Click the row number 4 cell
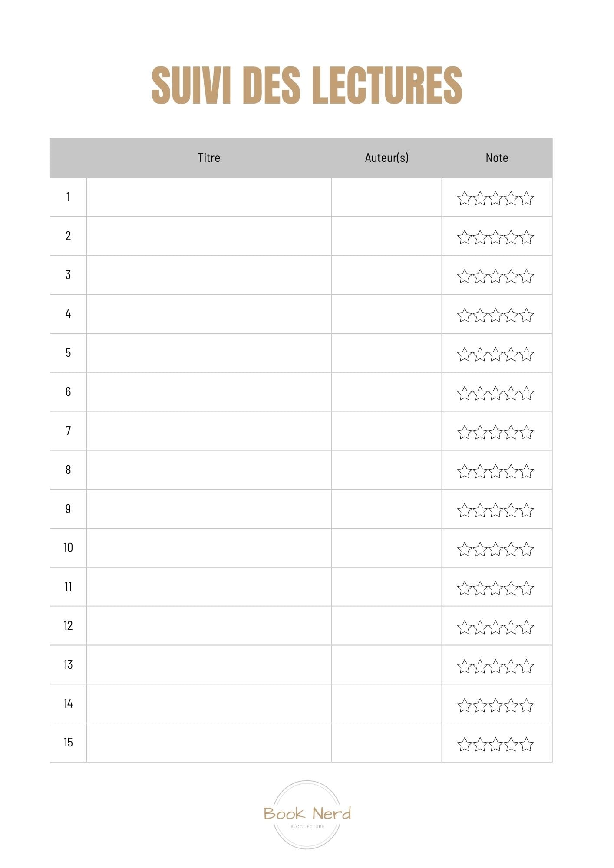 pyautogui.click(x=68, y=314)
